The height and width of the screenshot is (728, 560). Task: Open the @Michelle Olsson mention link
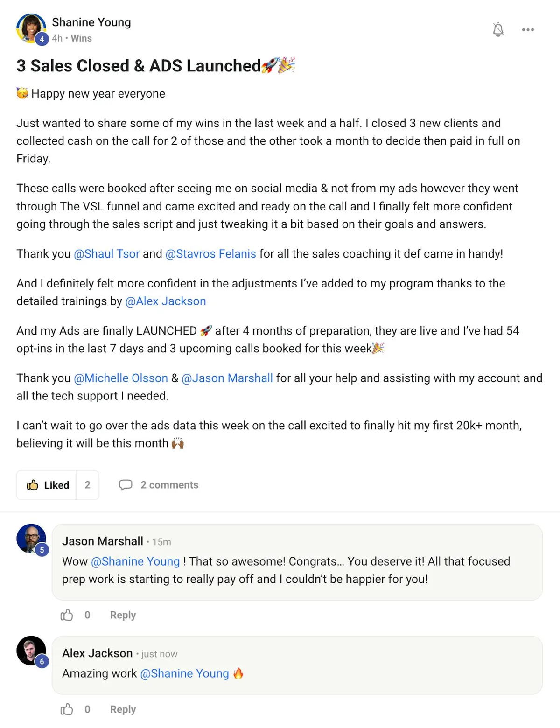[121, 378]
